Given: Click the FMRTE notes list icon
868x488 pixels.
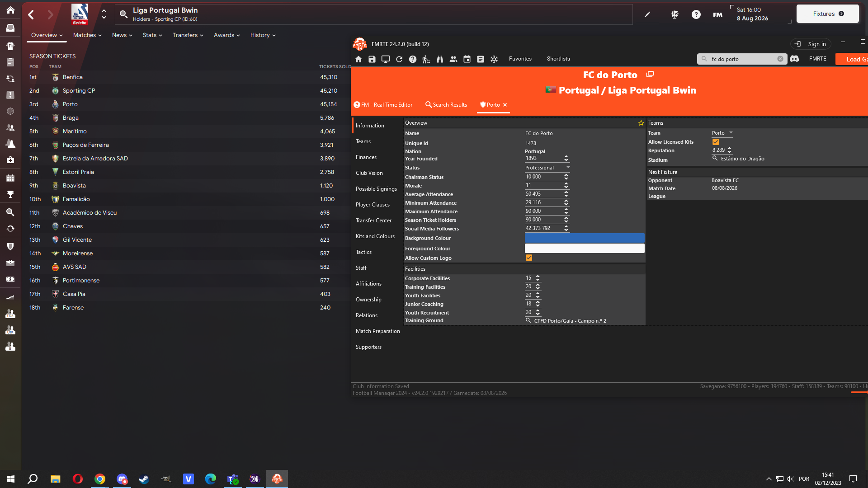Looking at the screenshot, I should pyautogui.click(x=481, y=59).
